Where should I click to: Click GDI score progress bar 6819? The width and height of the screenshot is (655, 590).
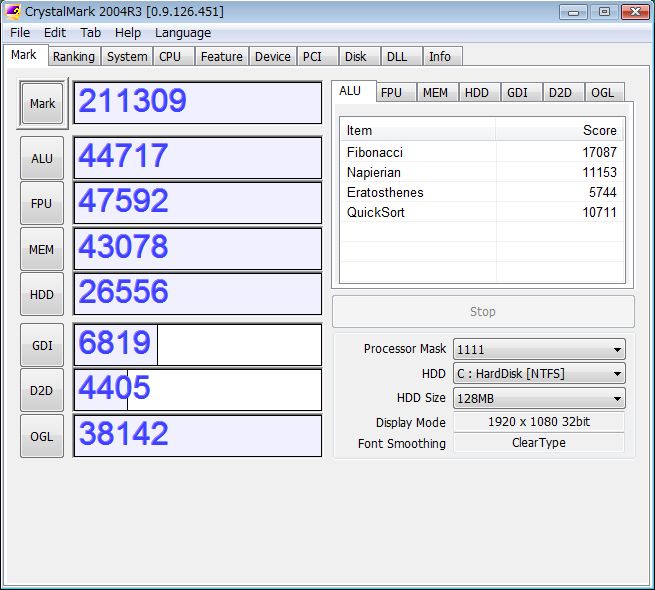198,345
